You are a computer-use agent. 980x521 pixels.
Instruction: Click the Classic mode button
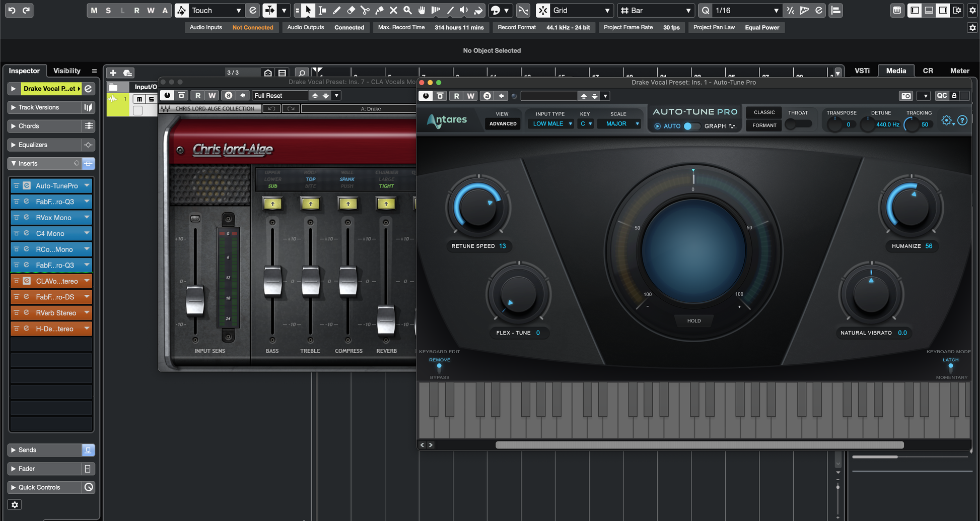764,112
